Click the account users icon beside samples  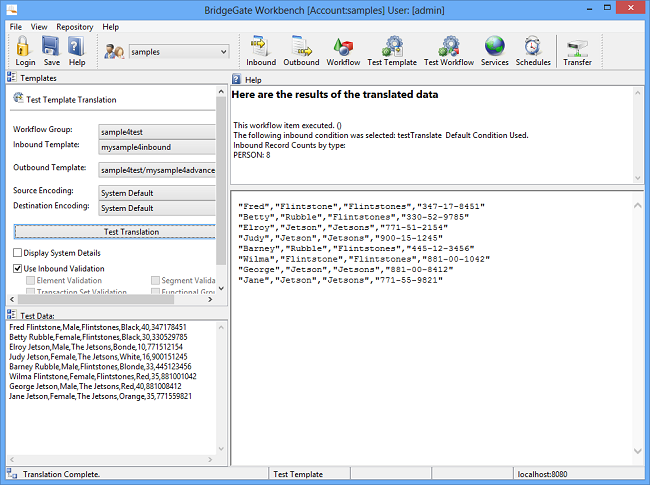[114, 52]
